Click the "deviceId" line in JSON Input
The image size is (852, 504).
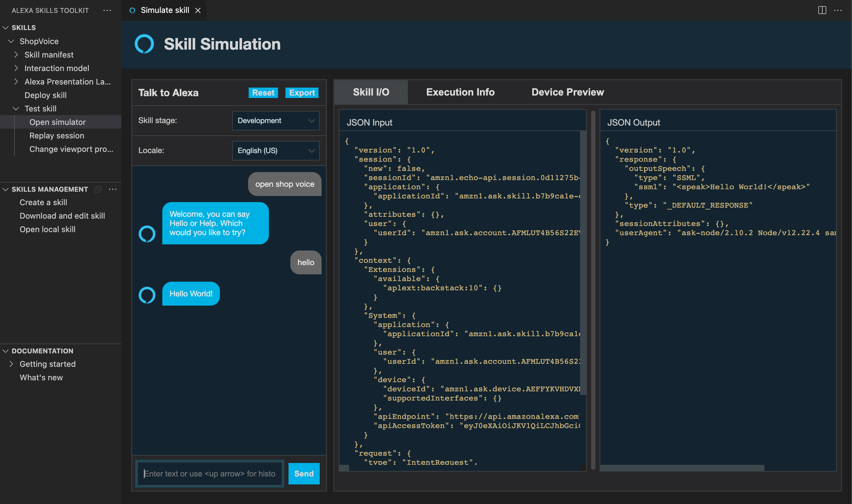[481, 389]
